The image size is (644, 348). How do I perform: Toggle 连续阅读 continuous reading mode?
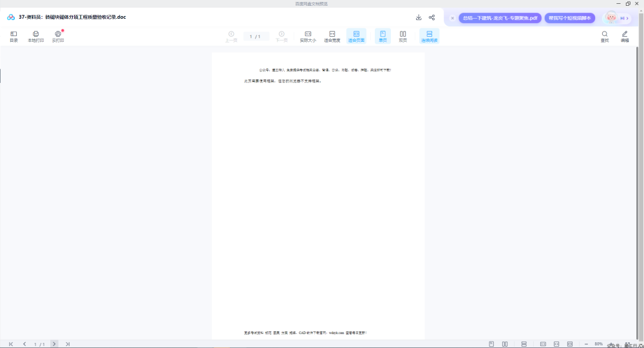[429, 37]
